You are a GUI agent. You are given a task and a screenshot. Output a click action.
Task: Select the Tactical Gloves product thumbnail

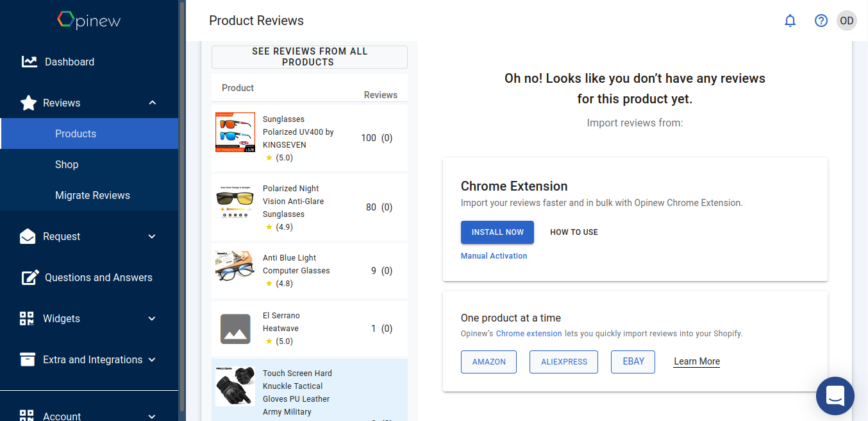[235, 386]
